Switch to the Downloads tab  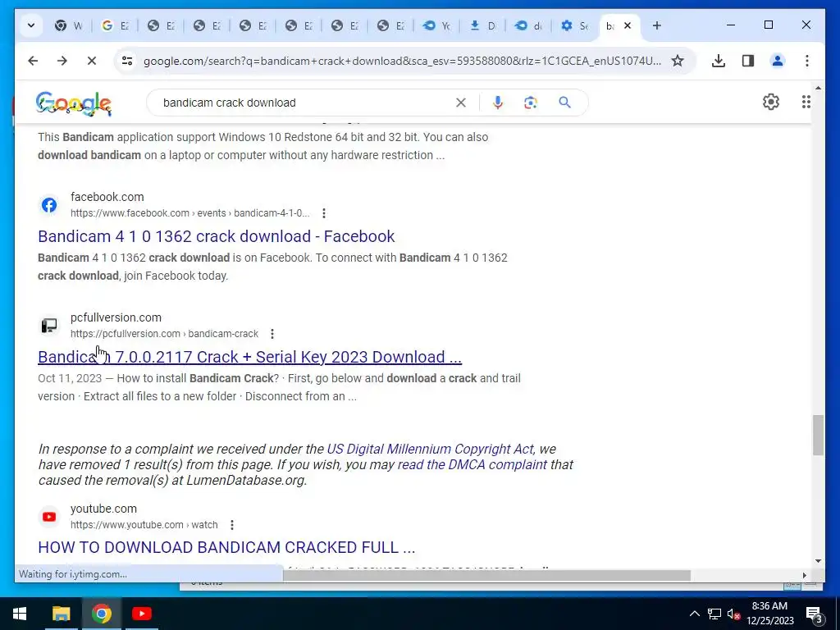[x=482, y=25]
